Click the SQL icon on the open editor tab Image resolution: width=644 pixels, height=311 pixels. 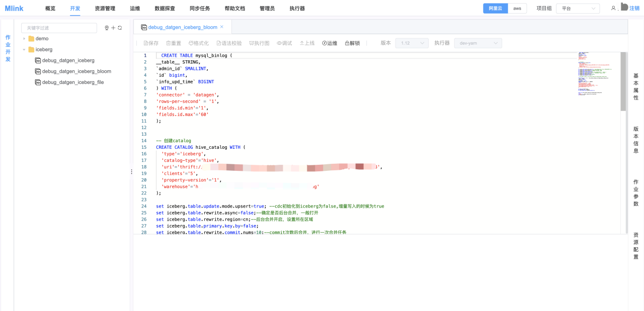[x=144, y=27]
